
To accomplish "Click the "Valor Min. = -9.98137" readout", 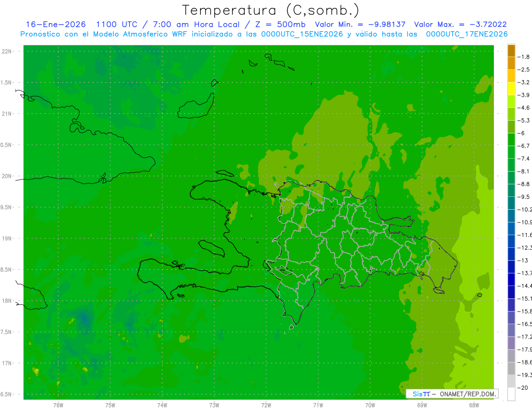I will (360, 25).
